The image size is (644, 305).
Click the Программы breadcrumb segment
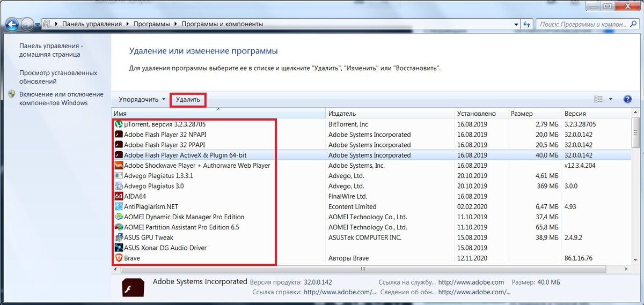pos(151,24)
